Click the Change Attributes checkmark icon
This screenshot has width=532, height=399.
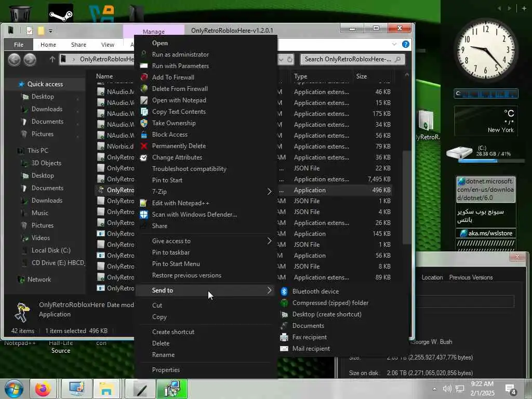(x=144, y=157)
